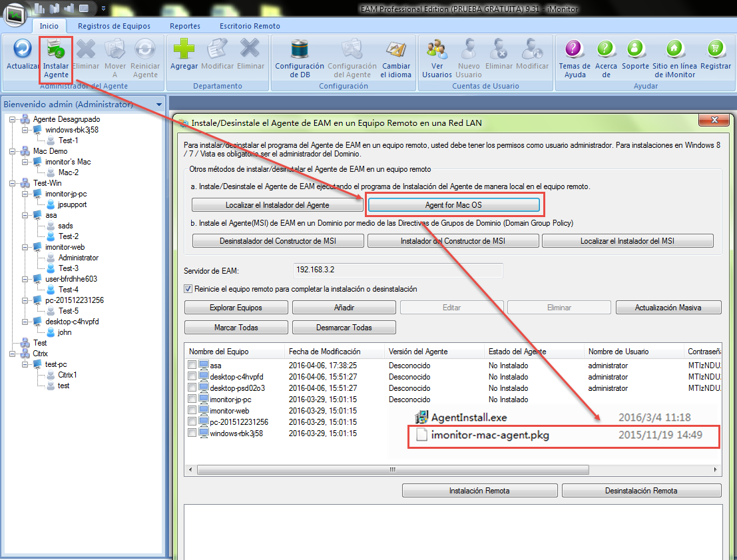Select the imonitor-mac-agent.pkg file
The image size is (737, 560).
pos(490,435)
